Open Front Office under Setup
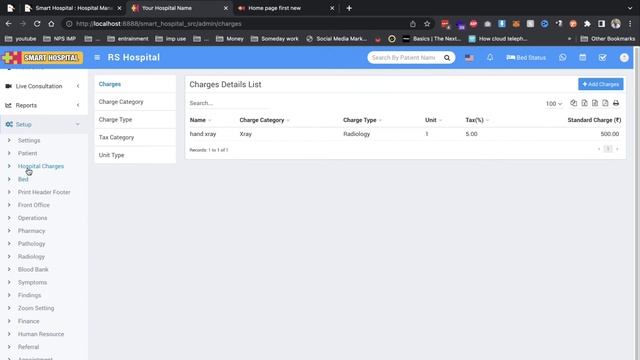The image size is (640, 360). (34, 205)
